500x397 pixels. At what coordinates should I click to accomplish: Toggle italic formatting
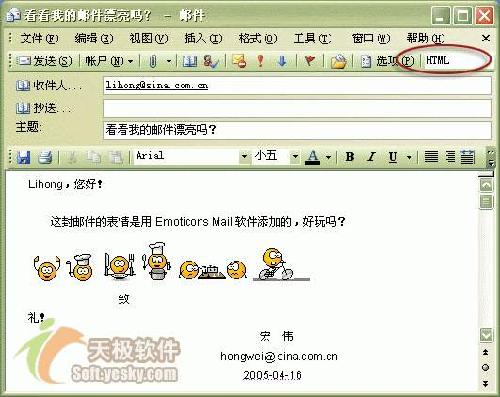371,156
